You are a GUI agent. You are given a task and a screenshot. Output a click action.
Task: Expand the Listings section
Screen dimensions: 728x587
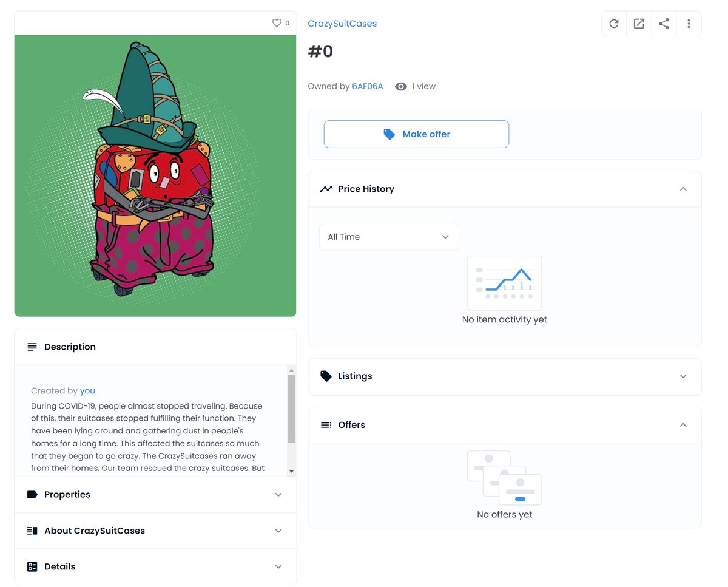coord(683,376)
